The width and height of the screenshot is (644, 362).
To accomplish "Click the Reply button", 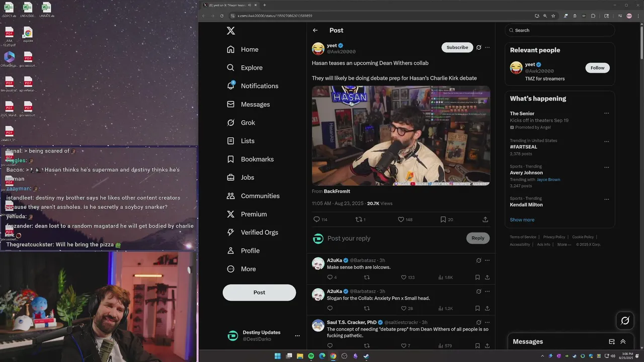I will click(x=478, y=238).
